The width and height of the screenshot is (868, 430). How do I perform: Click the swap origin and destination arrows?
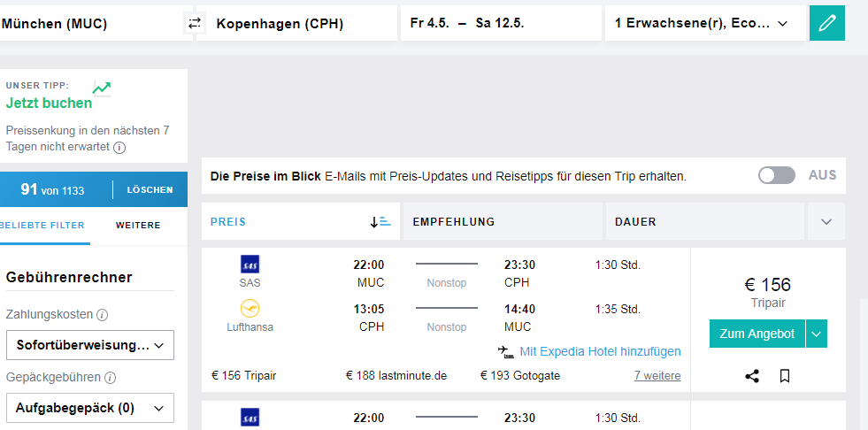click(195, 25)
